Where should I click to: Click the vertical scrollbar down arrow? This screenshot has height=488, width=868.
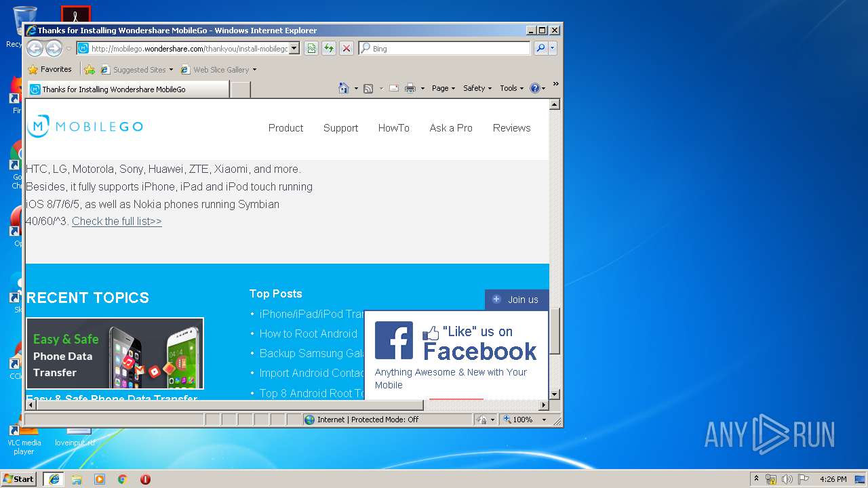pos(554,394)
